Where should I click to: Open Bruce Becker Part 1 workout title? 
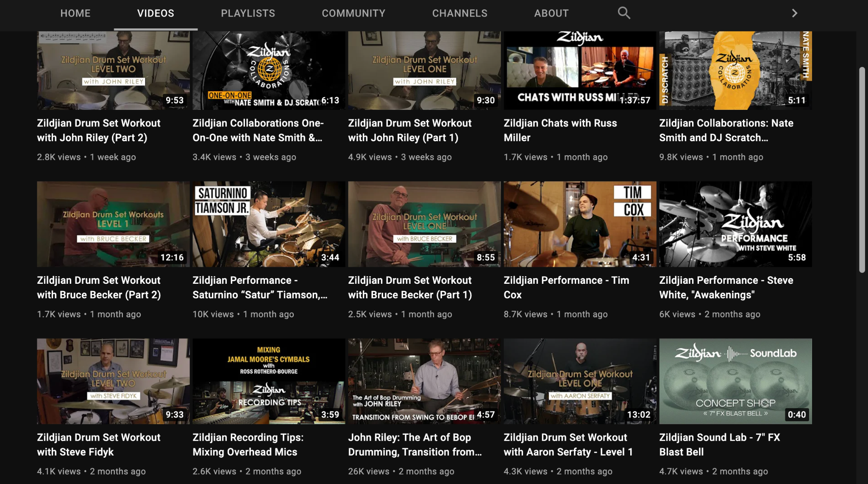coord(409,287)
